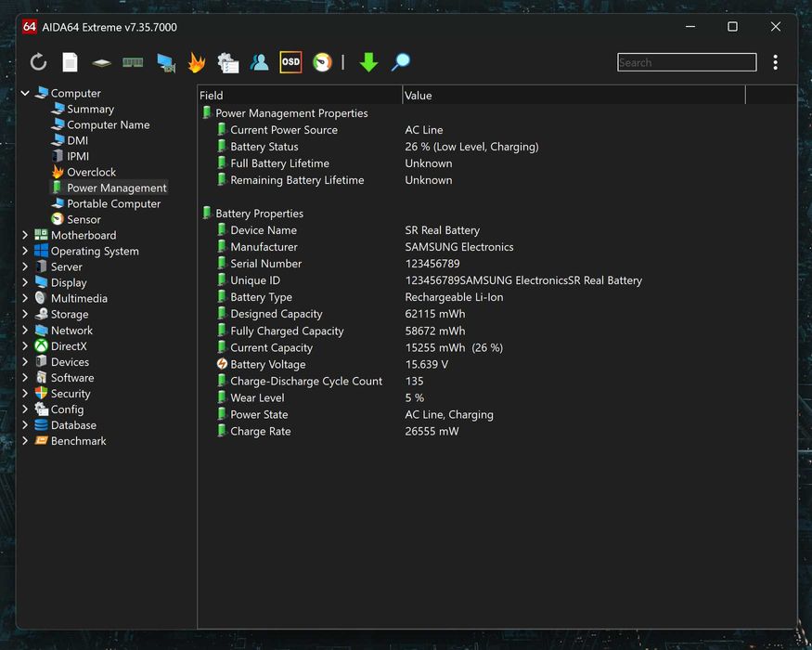Expand the Display node
This screenshot has width=812, height=650.
coord(25,282)
